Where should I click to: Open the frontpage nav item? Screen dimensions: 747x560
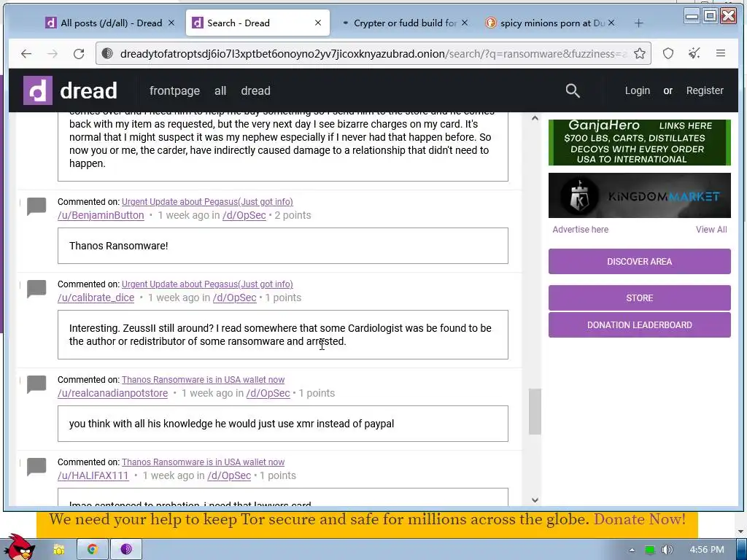coord(175,90)
